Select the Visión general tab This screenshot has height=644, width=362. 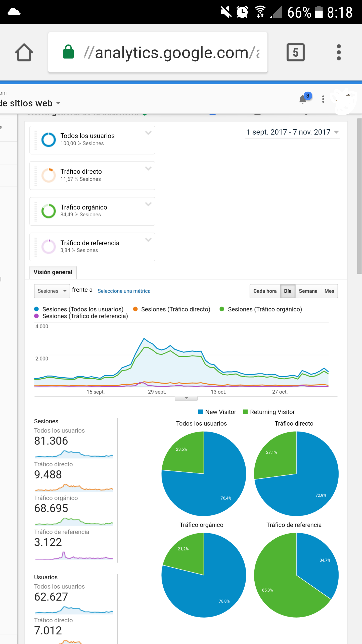pos(53,272)
